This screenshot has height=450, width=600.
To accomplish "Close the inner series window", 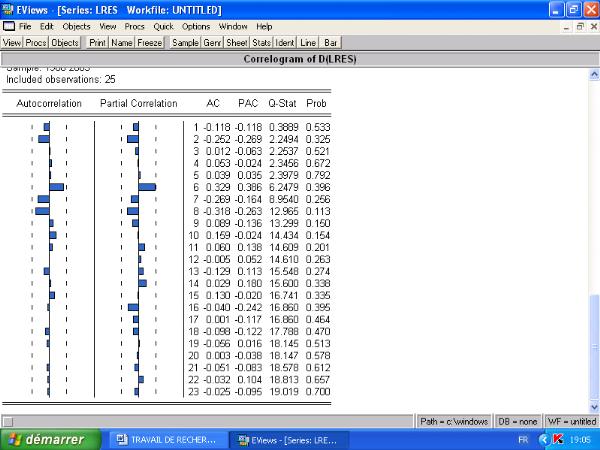I will click(593, 27).
